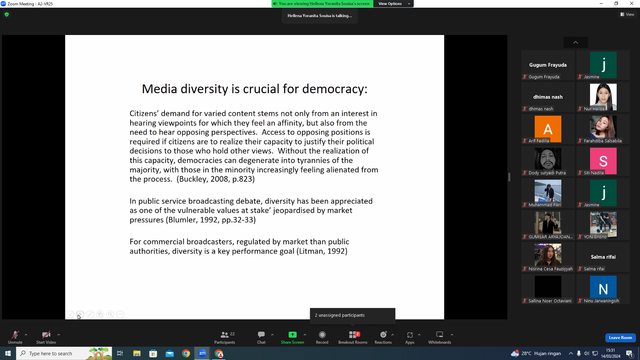The image size is (640, 360).
Task: Open the Chat panel icon
Action: point(261,335)
